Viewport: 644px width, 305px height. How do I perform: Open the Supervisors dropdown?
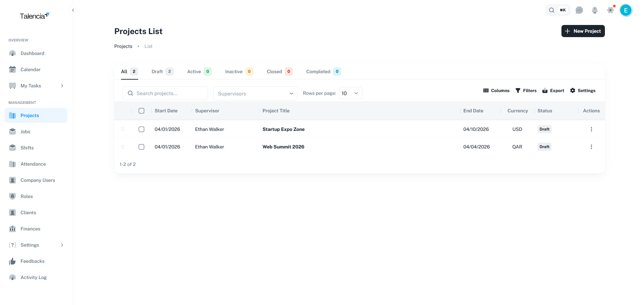click(x=255, y=93)
